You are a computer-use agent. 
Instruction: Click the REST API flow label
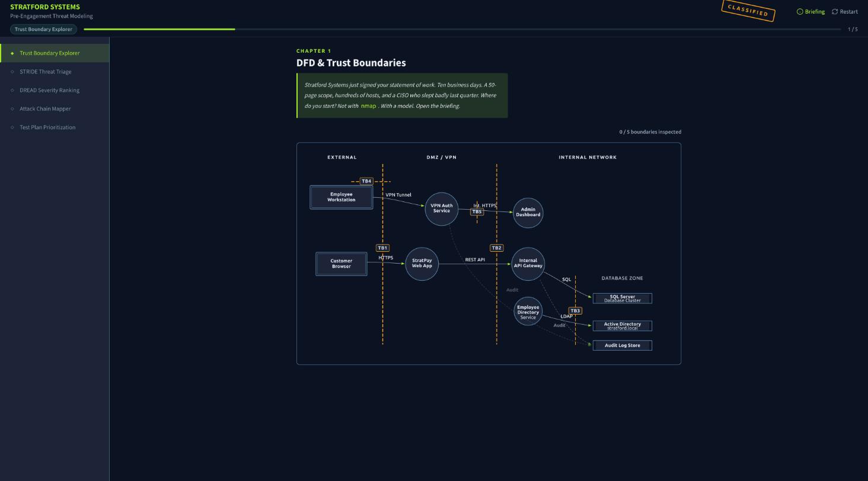coord(475,260)
